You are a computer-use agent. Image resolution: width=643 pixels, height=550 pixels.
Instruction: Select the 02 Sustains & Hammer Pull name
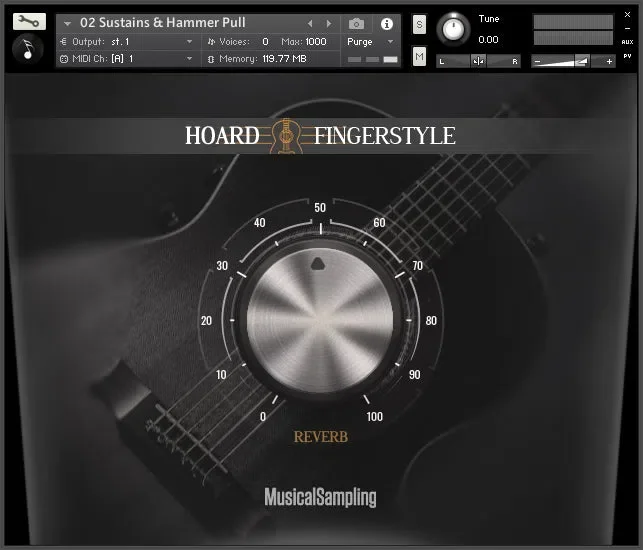tap(162, 23)
